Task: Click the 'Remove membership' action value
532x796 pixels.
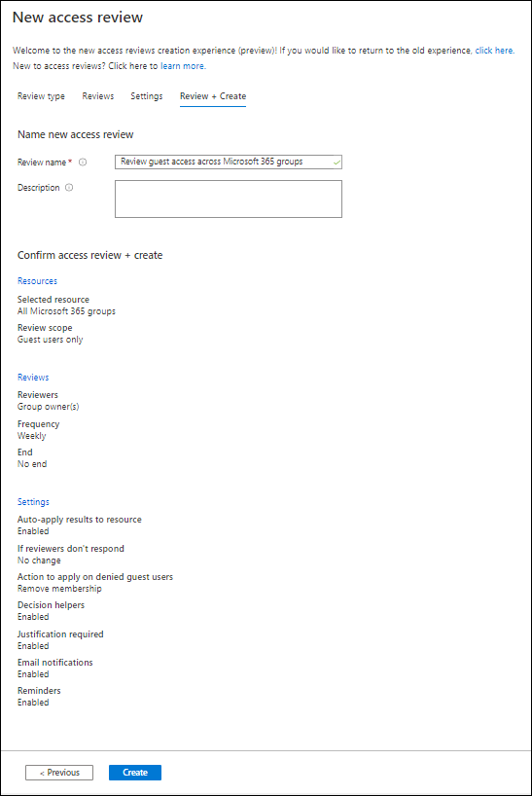Action: tap(59, 589)
